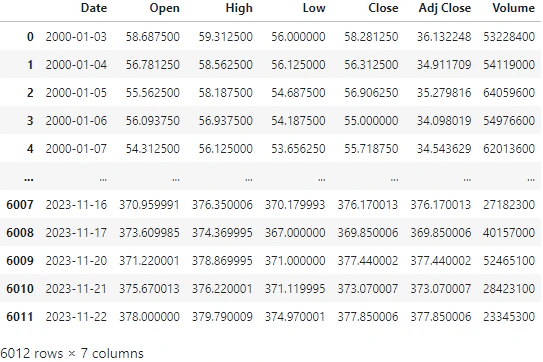
Task: Click date cell 2000-01-05
Action: pyautogui.click(x=76, y=93)
